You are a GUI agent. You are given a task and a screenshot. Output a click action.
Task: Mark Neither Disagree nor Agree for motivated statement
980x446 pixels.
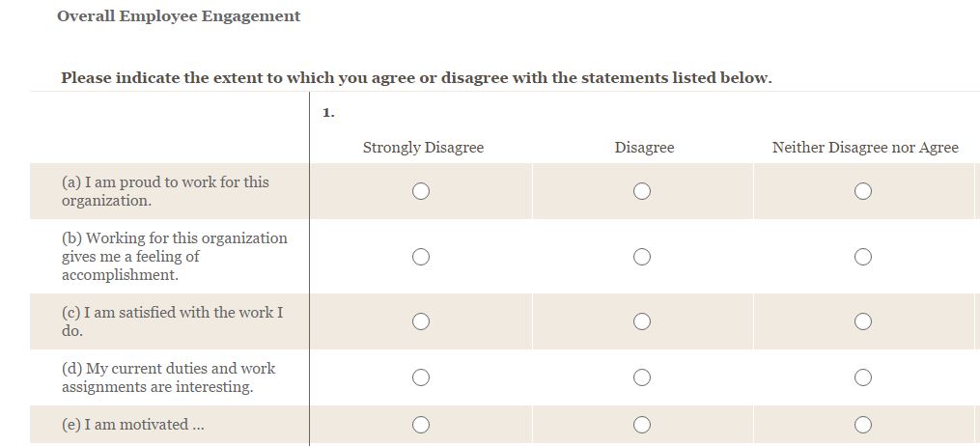tap(863, 425)
